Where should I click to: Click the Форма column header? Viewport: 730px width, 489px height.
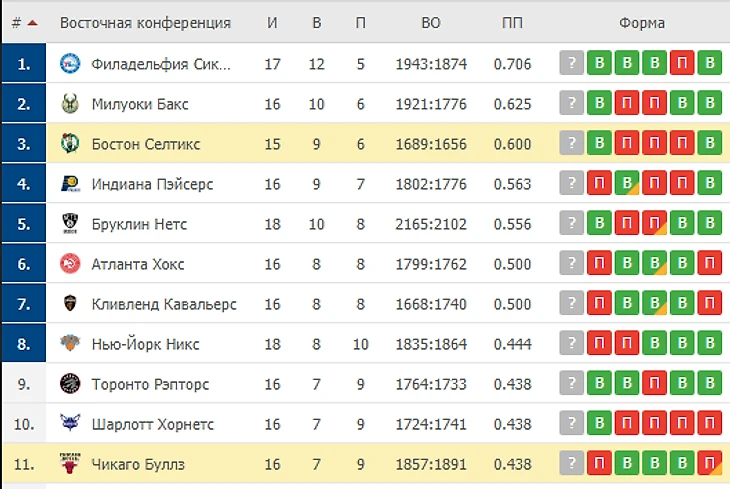coord(642,23)
